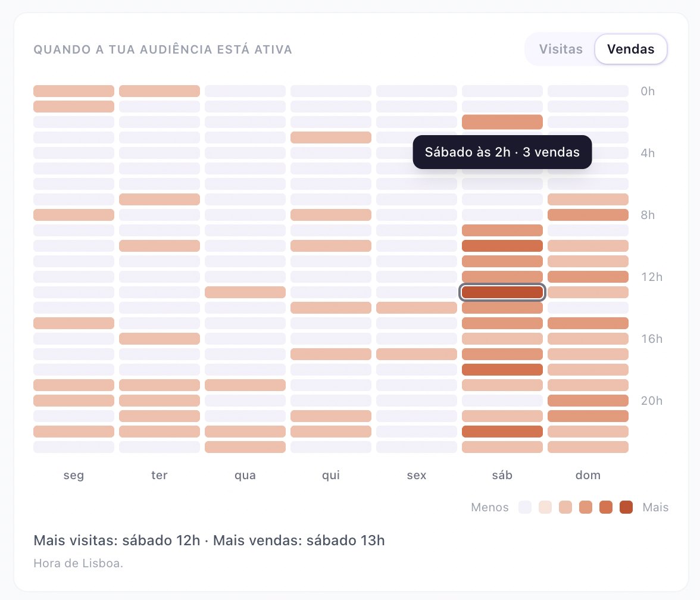Select the quinta 21h heatmap cell
The image size is (700, 600).
[x=331, y=416]
